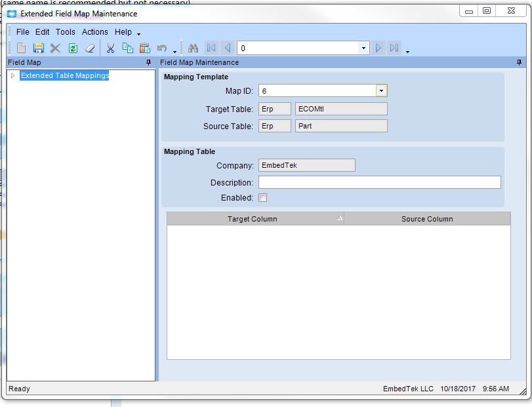The width and height of the screenshot is (532, 407).
Task: Clear the form with the eraser icon
Action: coord(90,48)
